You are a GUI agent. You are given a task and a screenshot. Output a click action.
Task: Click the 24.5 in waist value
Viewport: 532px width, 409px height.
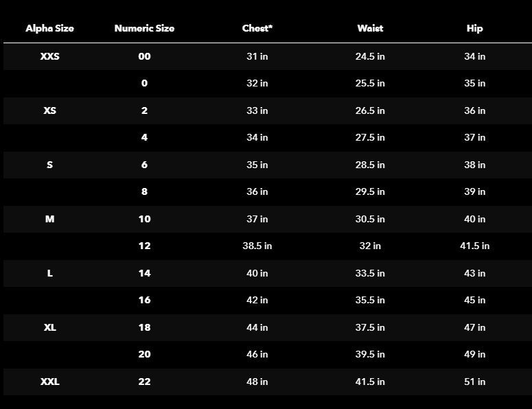[x=370, y=56]
